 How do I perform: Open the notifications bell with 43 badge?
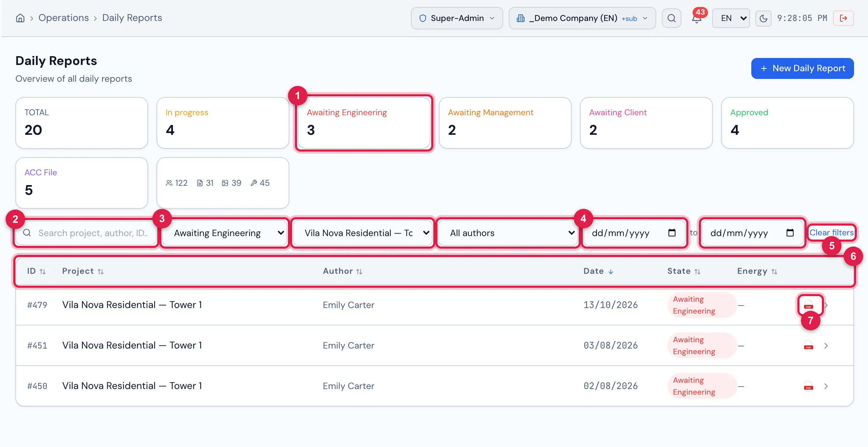tap(697, 18)
